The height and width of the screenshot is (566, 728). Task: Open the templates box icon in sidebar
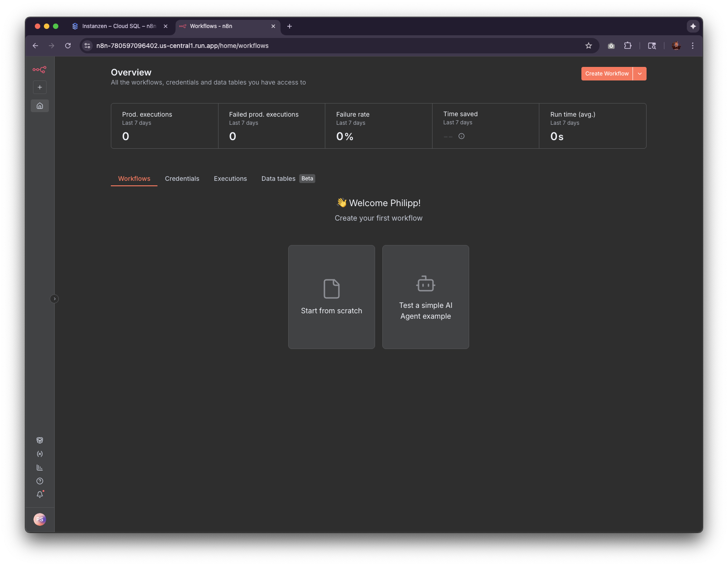tap(40, 440)
